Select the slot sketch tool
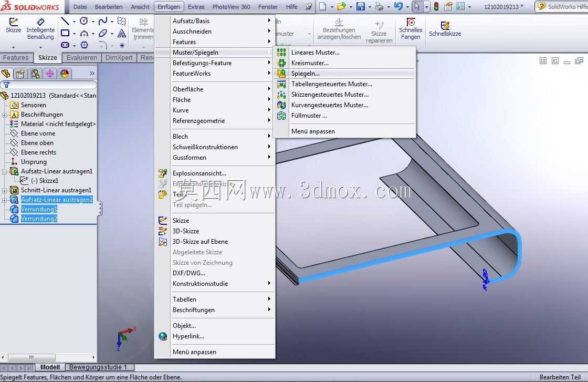 [65, 45]
